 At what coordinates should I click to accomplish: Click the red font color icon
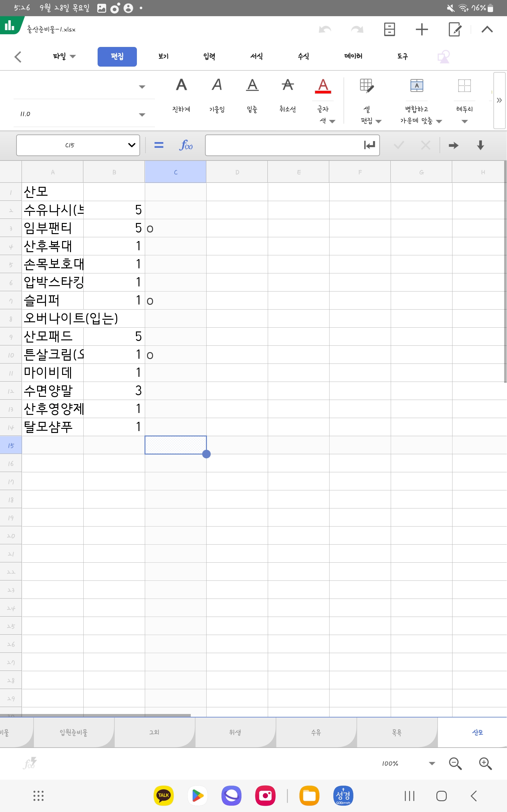pos(323,86)
